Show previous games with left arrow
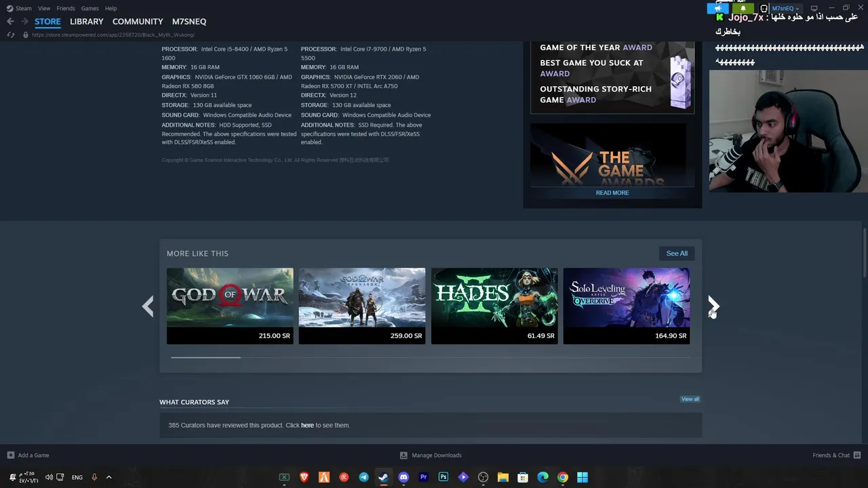This screenshot has height=488, width=868. 148,306
